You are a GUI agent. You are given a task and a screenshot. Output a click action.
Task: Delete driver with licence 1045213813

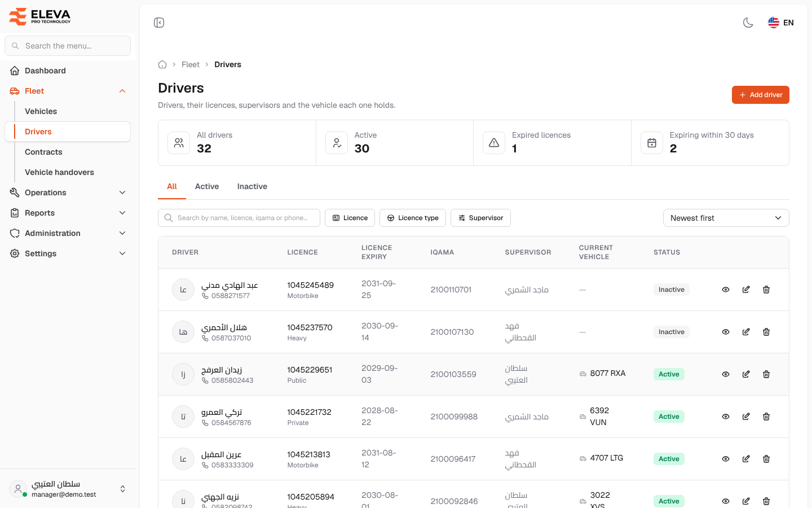point(766,459)
